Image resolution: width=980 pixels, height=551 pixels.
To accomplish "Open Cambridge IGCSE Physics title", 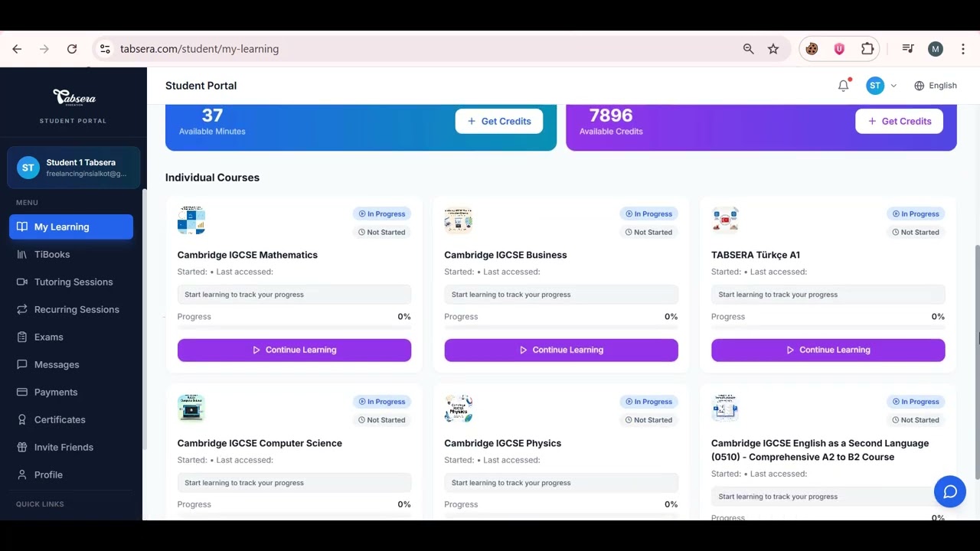I will [502, 443].
